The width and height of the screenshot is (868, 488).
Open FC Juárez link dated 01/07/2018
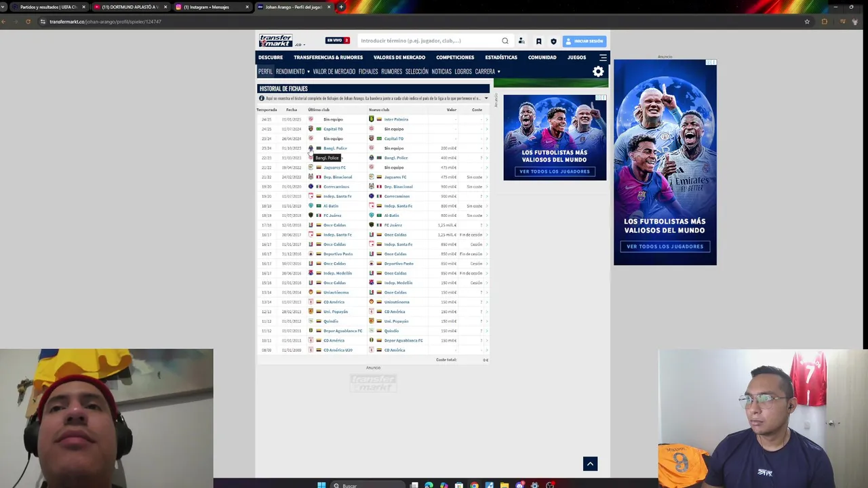[332, 216]
